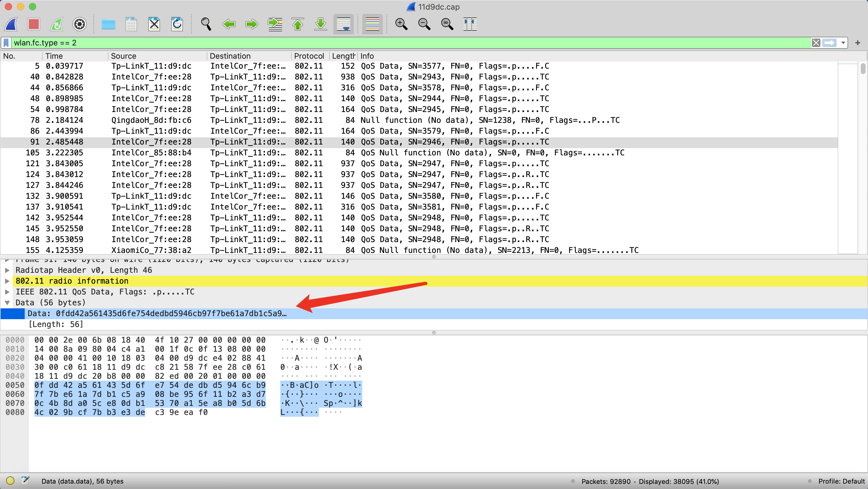Sort by Protocol column header
This screenshot has height=489, width=868.
tap(310, 56)
